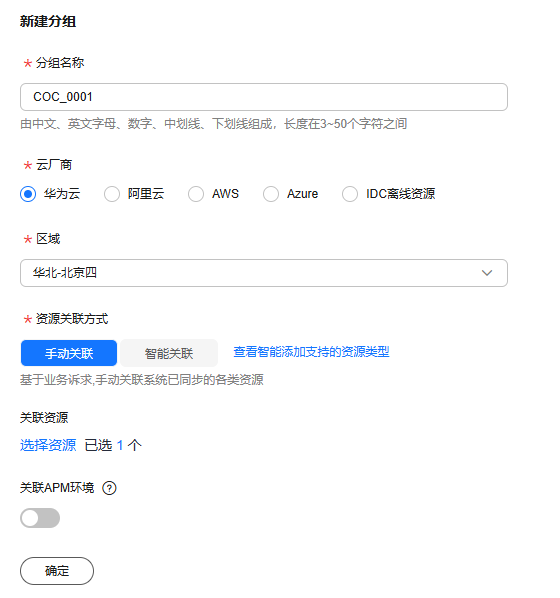Screen dimensions: 560x598
Task: Click the 华为云 label text
Action: pyautogui.click(x=62, y=194)
